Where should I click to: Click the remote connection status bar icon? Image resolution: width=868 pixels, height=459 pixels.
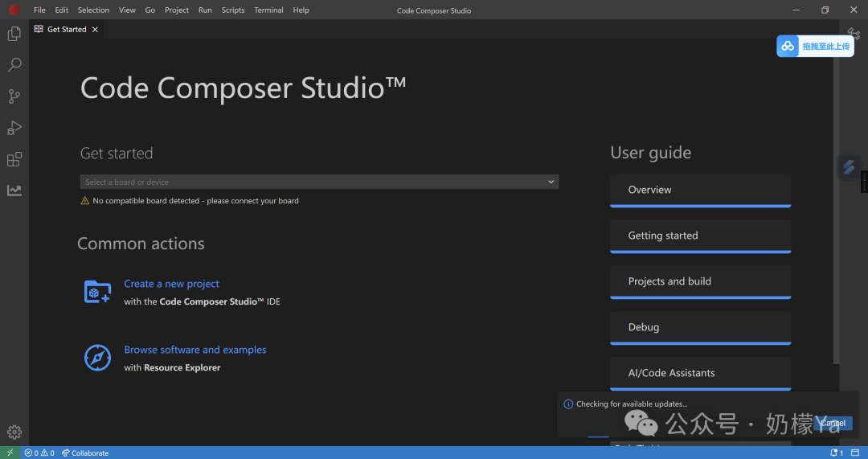pyautogui.click(x=10, y=453)
